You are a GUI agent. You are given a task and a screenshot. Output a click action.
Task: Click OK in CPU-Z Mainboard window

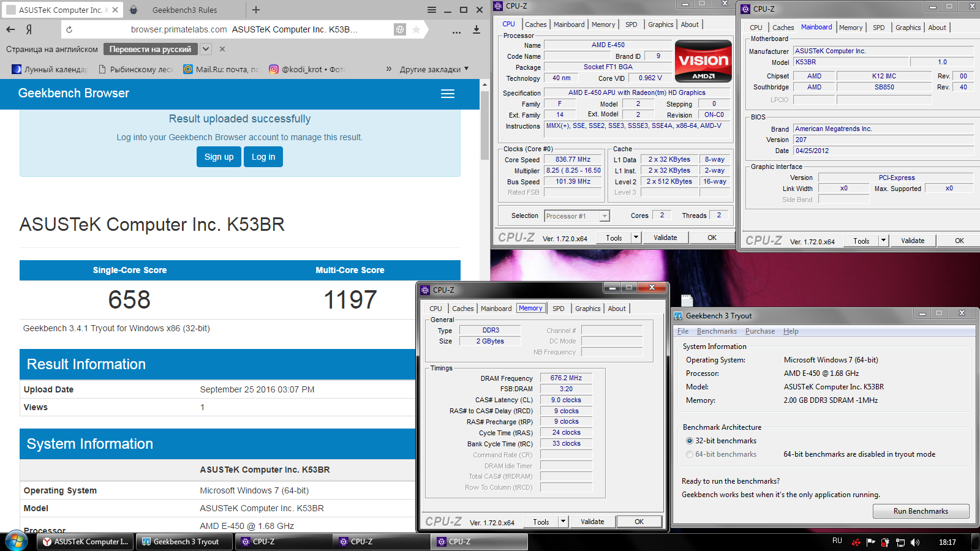(959, 241)
